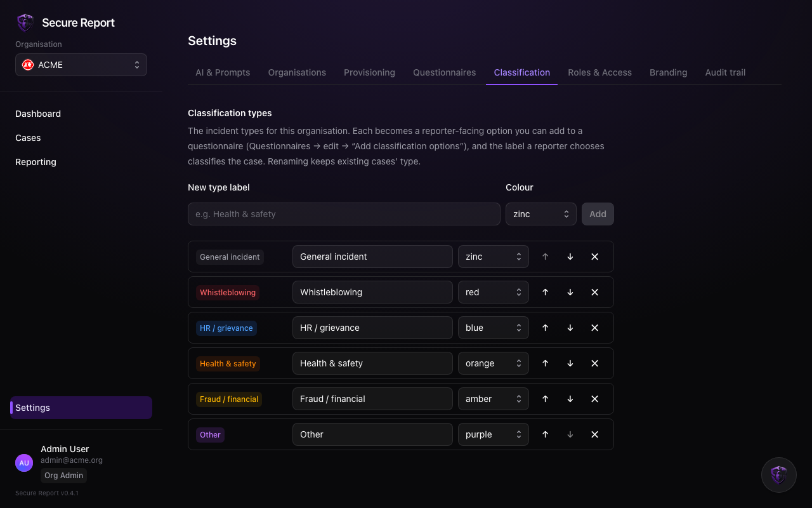
Task: Remove the Other type
Action: coord(595,434)
